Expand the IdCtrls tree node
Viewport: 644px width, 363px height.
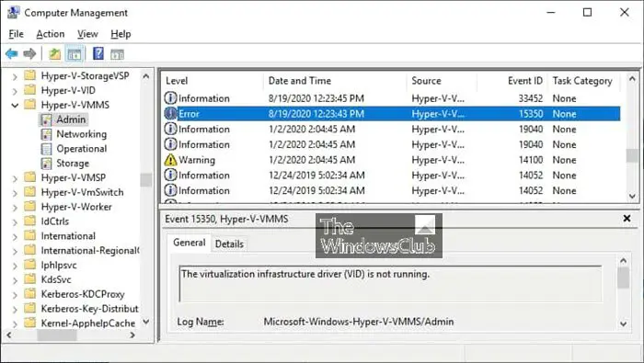pyautogui.click(x=15, y=221)
